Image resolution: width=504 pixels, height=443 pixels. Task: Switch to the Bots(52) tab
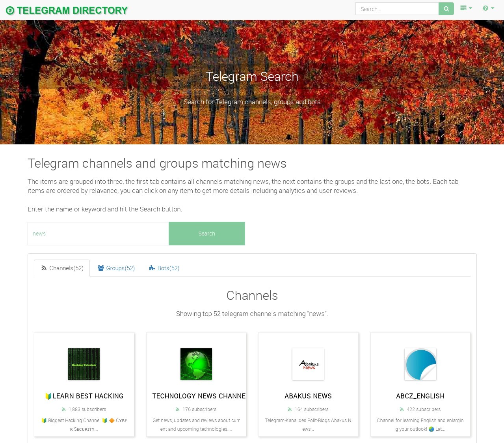(164, 268)
